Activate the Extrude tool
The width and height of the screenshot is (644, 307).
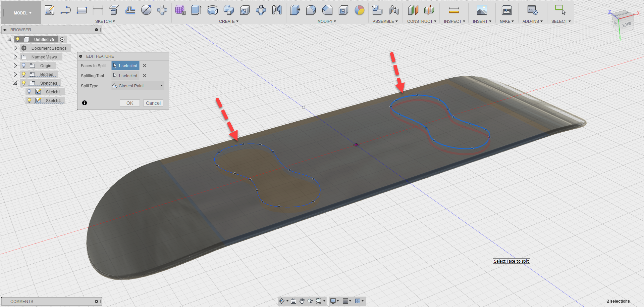196,10
